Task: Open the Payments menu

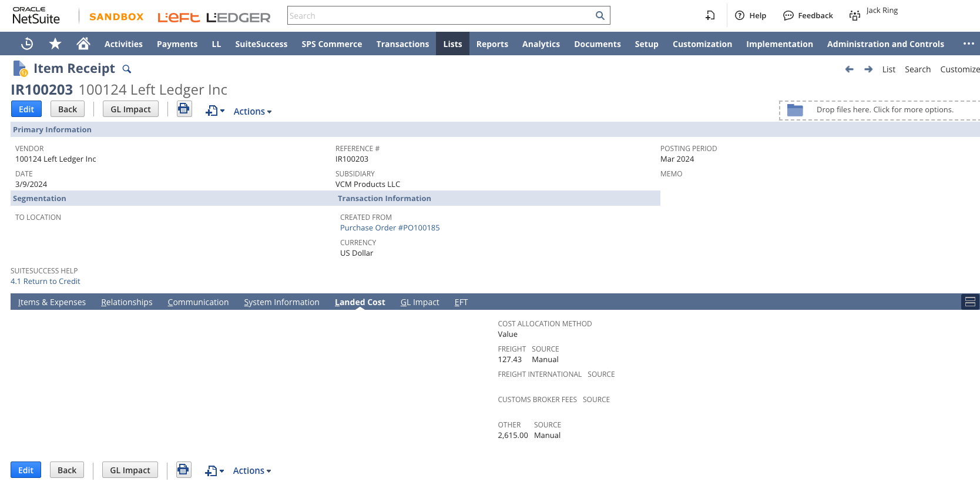Action: (177, 44)
